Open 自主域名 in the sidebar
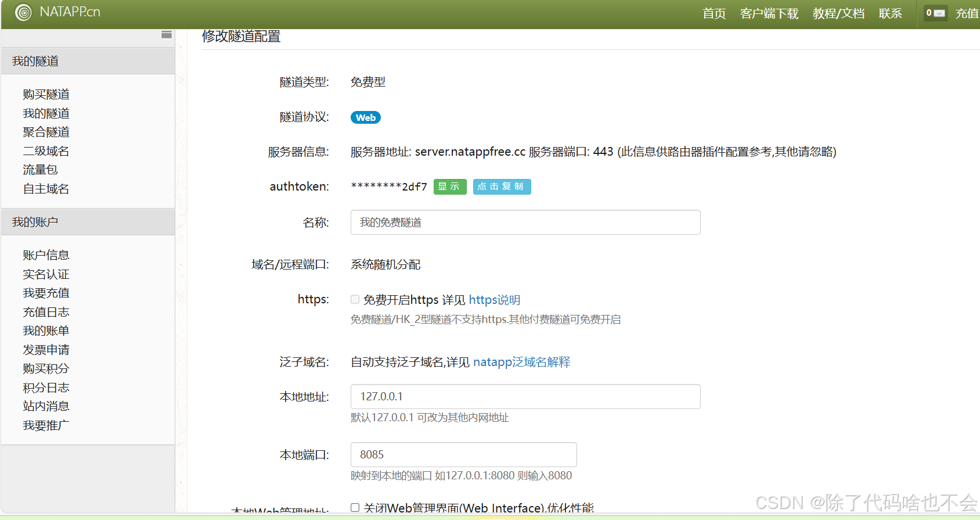Screen dimensions: 980x520 click(46, 189)
